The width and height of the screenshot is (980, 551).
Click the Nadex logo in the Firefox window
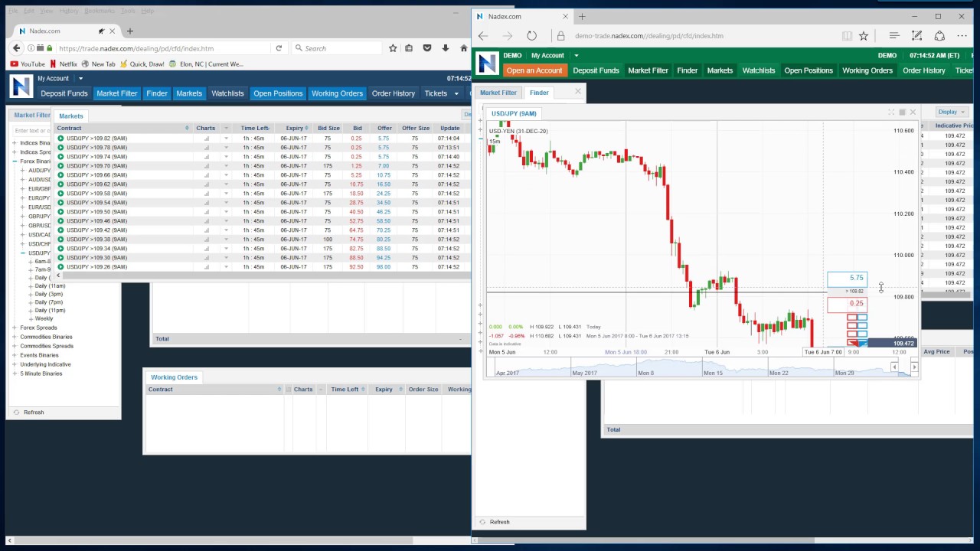click(x=21, y=86)
